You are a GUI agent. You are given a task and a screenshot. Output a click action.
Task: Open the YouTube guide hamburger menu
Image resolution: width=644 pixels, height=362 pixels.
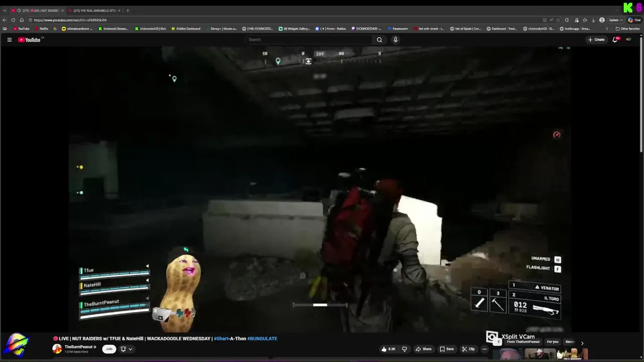click(x=9, y=40)
